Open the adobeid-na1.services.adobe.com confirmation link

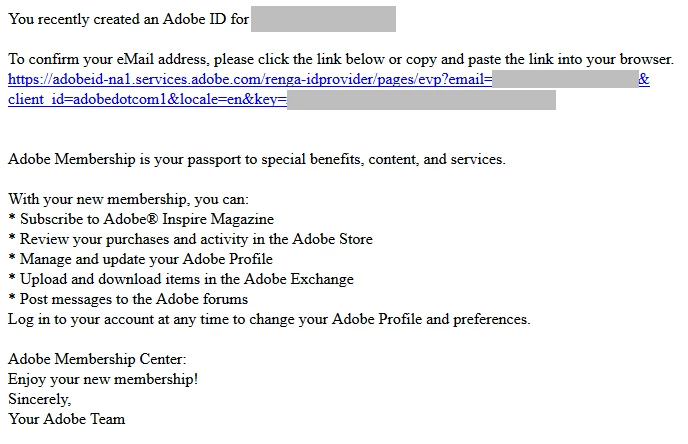250,79
